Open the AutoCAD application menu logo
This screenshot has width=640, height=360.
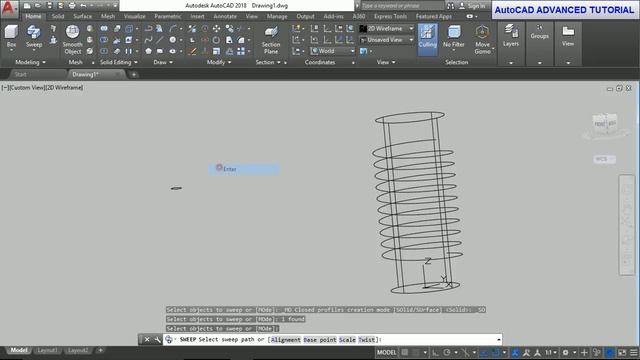(8, 8)
